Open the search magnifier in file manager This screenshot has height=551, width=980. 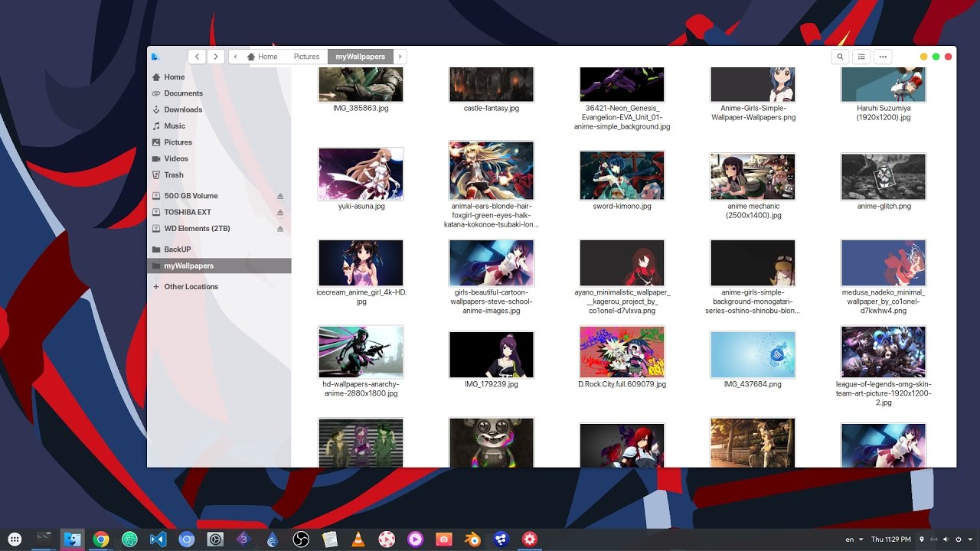(x=840, y=57)
